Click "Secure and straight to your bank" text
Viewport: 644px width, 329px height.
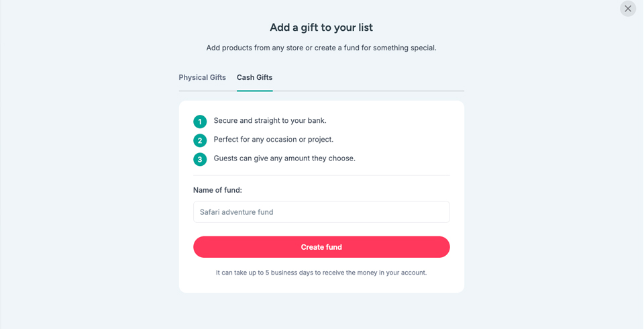(x=270, y=121)
